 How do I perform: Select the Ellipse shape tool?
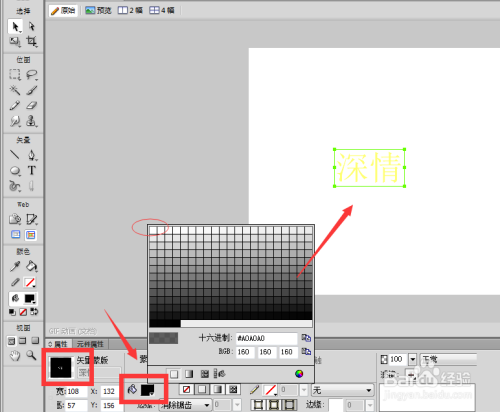(x=15, y=170)
